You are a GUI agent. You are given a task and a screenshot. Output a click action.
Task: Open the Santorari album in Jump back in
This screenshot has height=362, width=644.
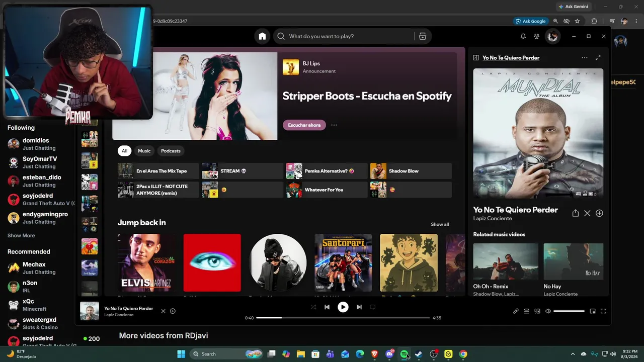(x=343, y=262)
